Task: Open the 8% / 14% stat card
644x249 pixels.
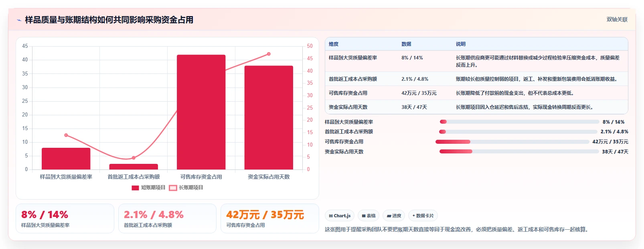Action: tap(65, 218)
